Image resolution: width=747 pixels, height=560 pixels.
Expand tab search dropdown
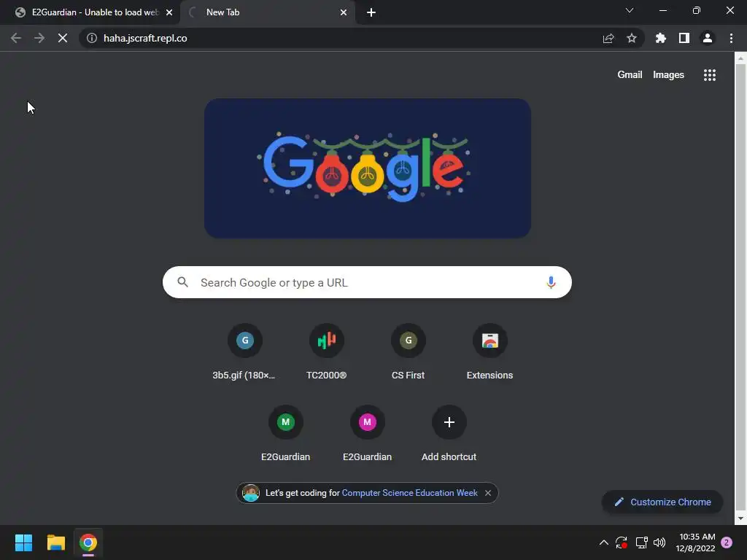pos(630,10)
